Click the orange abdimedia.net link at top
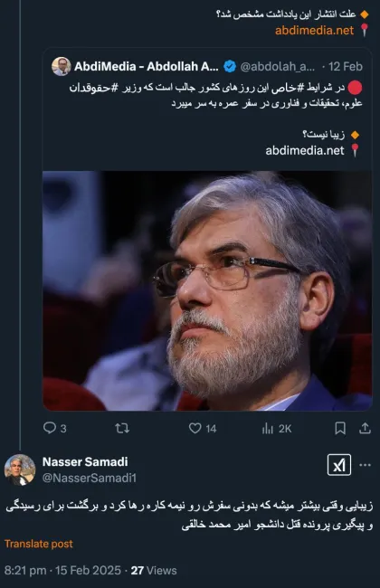The width and height of the screenshot is (380, 588). pos(314,31)
